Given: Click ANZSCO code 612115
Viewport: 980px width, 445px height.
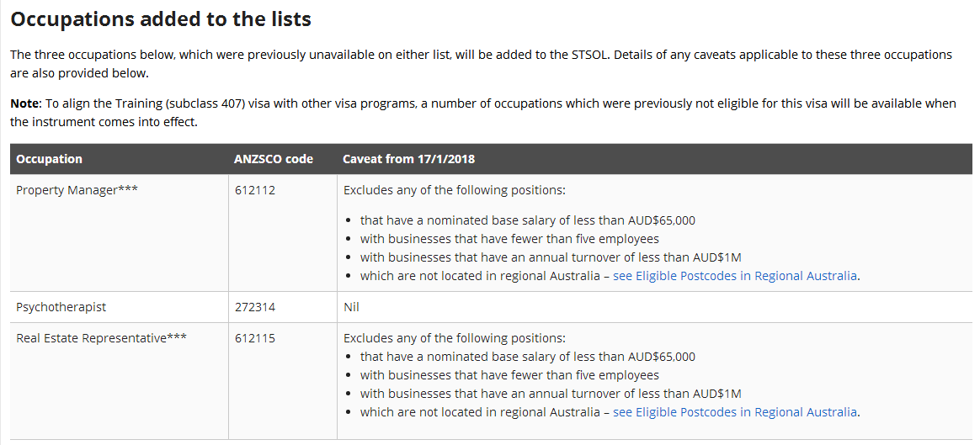Looking at the screenshot, I should [x=255, y=338].
